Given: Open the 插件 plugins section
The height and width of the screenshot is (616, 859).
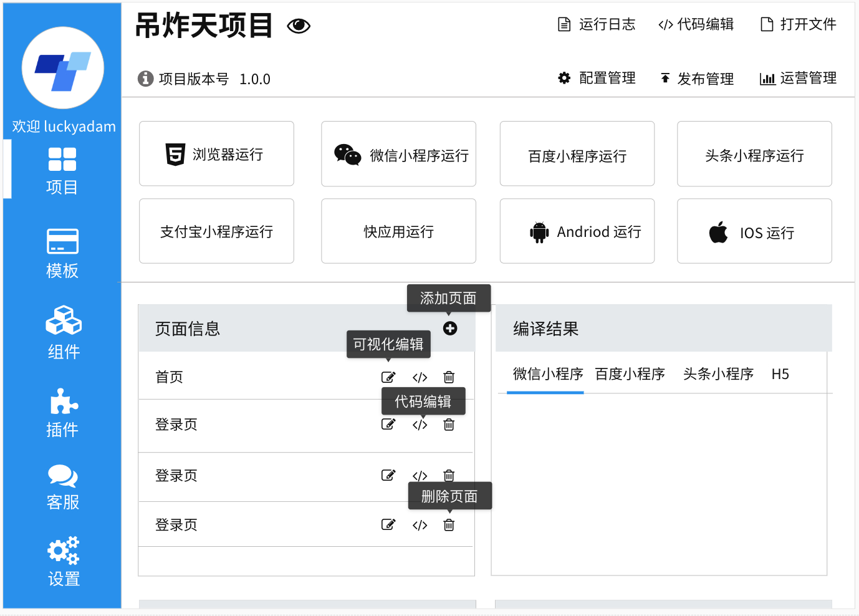Looking at the screenshot, I should point(62,413).
